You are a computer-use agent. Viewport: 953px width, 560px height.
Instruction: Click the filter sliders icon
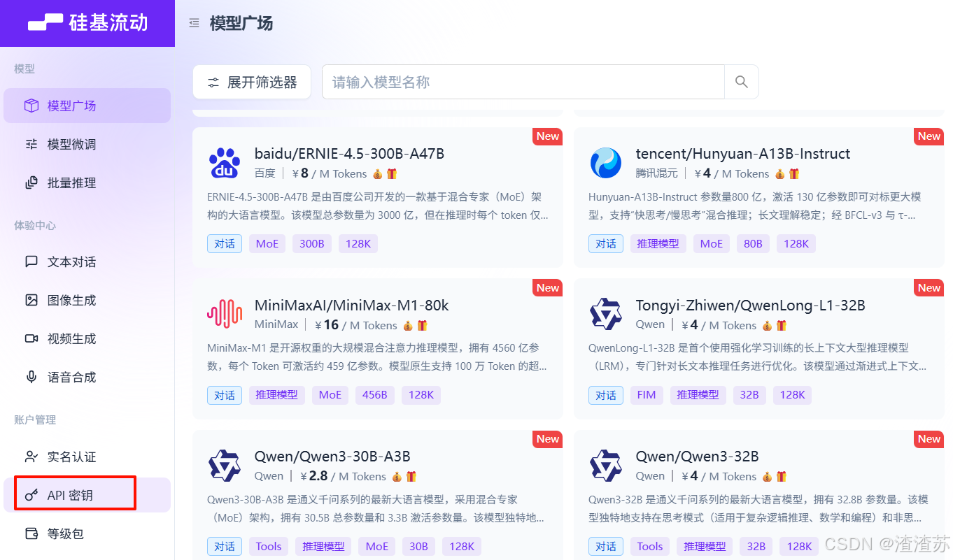[x=213, y=82]
